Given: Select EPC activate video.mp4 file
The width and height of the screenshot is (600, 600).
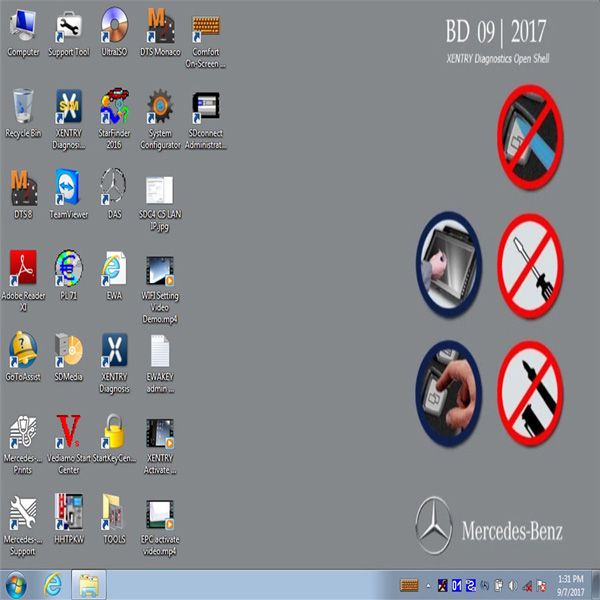Looking at the screenshot, I should pyautogui.click(x=160, y=527).
